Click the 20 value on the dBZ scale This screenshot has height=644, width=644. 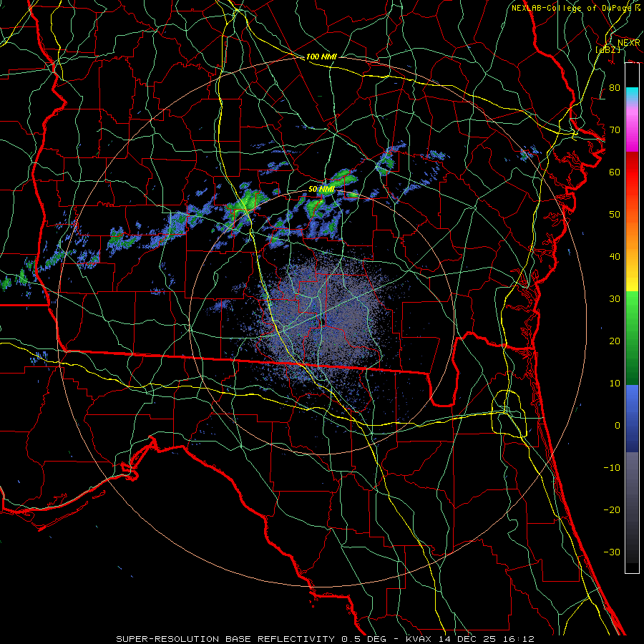point(615,341)
